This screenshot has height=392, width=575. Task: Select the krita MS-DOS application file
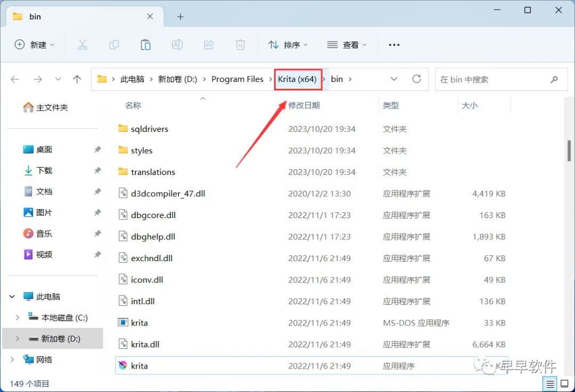coord(311,323)
